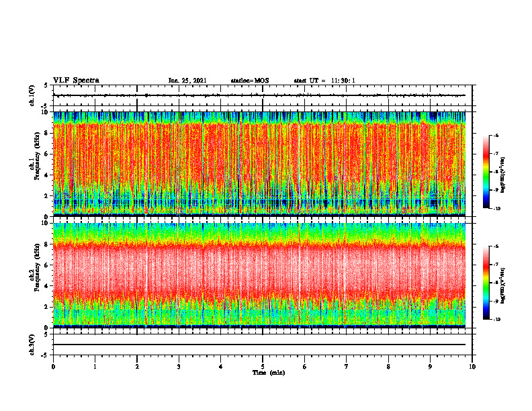Click tick label "10" ending the time axis
532x411 pixels.
pos(472,367)
